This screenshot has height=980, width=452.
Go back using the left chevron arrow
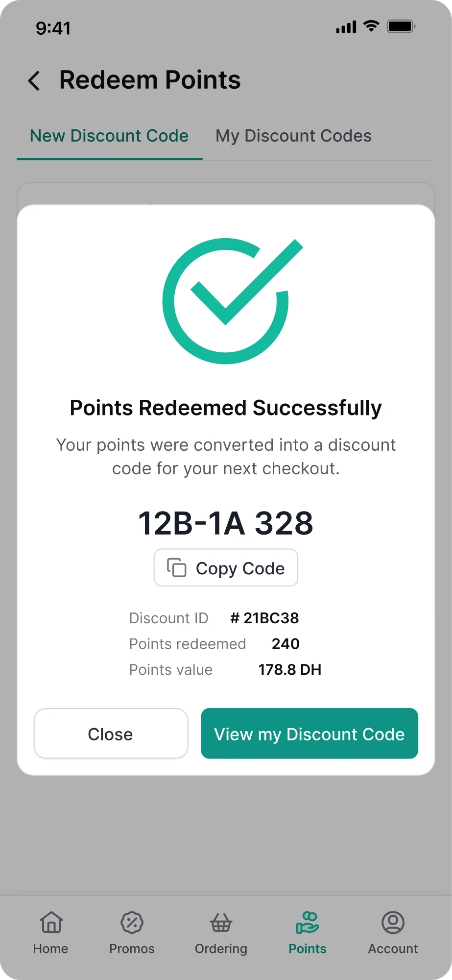coord(34,80)
